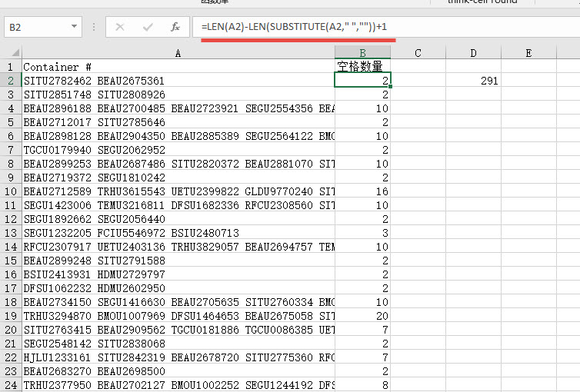This screenshot has width=580, height=392.
Task: Select row 24 header
Action: (11, 385)
